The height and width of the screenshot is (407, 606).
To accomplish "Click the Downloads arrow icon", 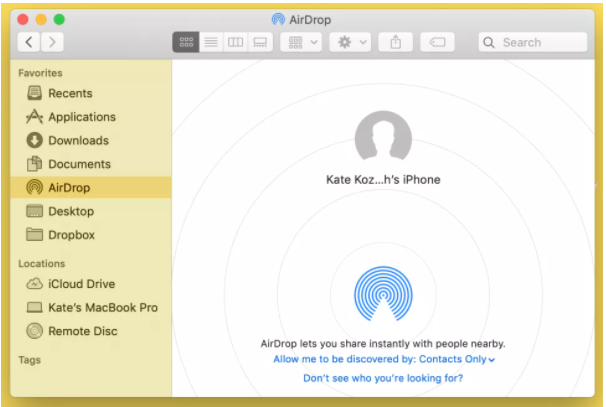I will tap(34, 140).
